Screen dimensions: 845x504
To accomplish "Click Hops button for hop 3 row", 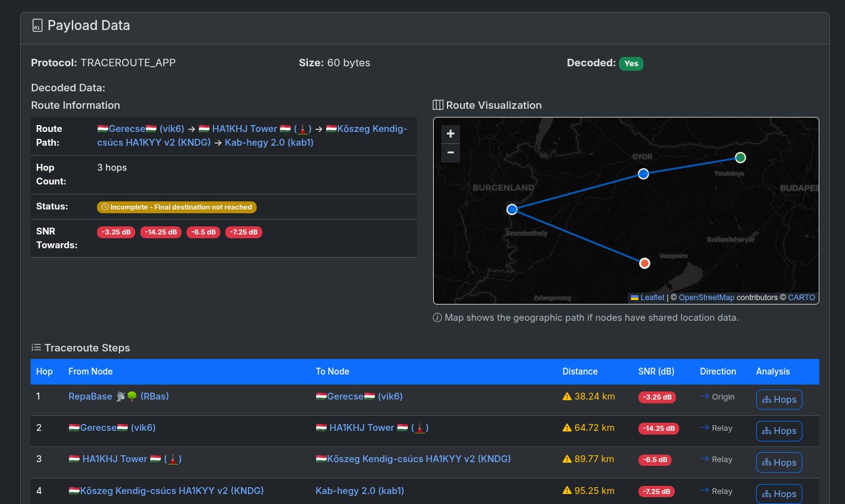I will (779, 463).
